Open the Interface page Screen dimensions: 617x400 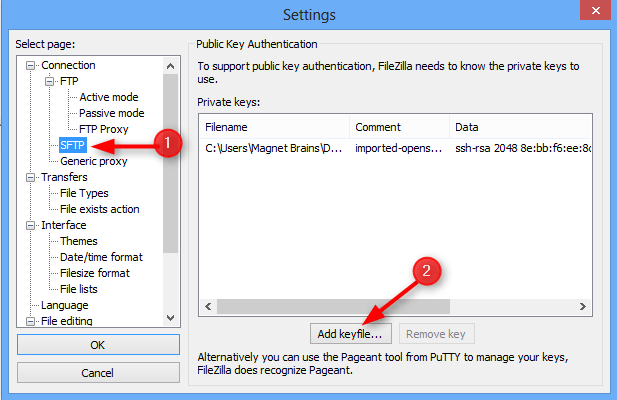[64, 225]
